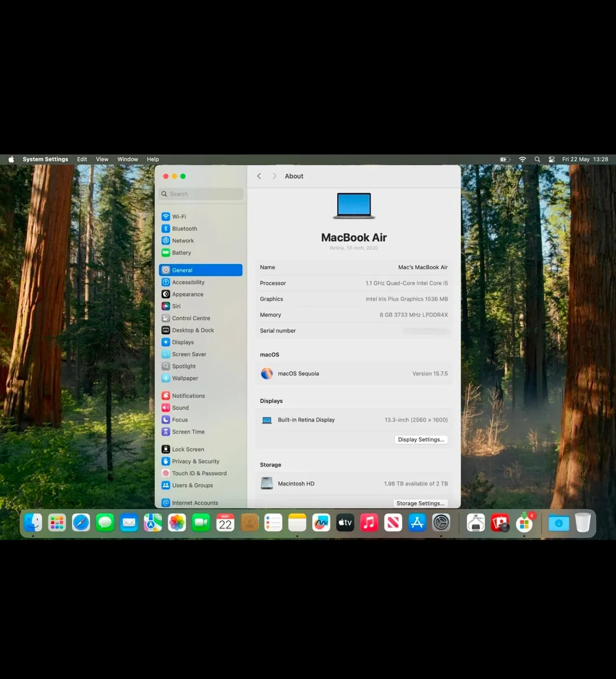Open Messages app in the Dock
Image resolution: width=616 pixels, height=679 pixels.
pyautogui.click(x=105, y=522)
